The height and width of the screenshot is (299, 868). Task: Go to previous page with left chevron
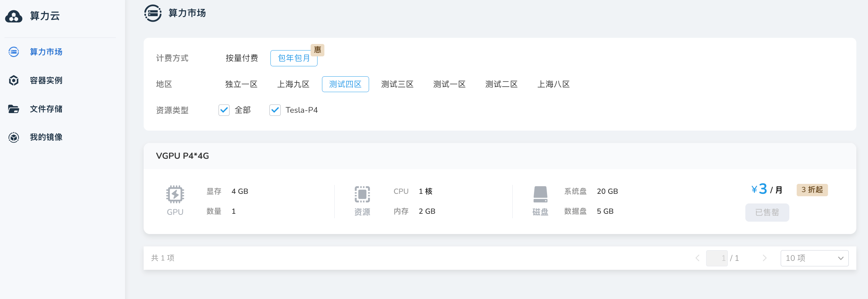click(697, 258)
